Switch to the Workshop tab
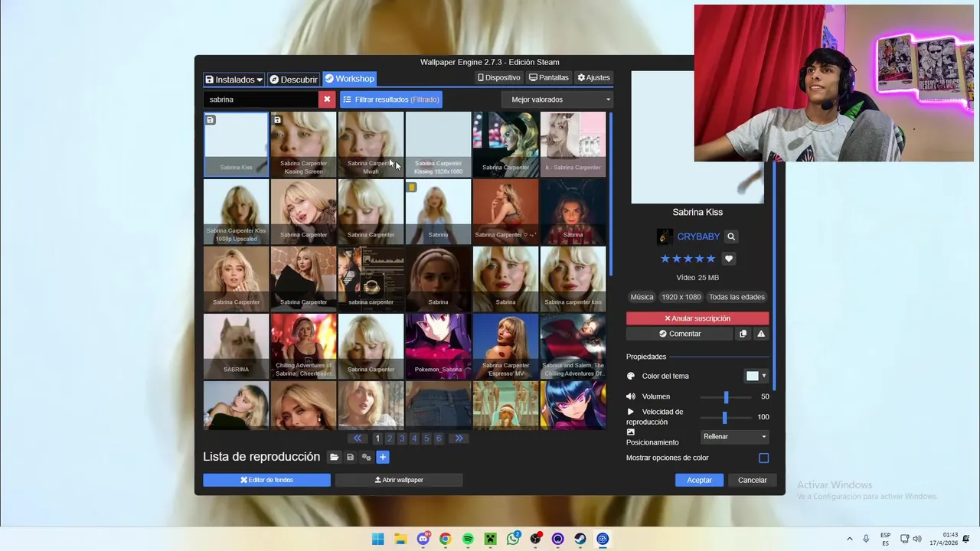This screenshot has width=980, height=551. (349, 79)
